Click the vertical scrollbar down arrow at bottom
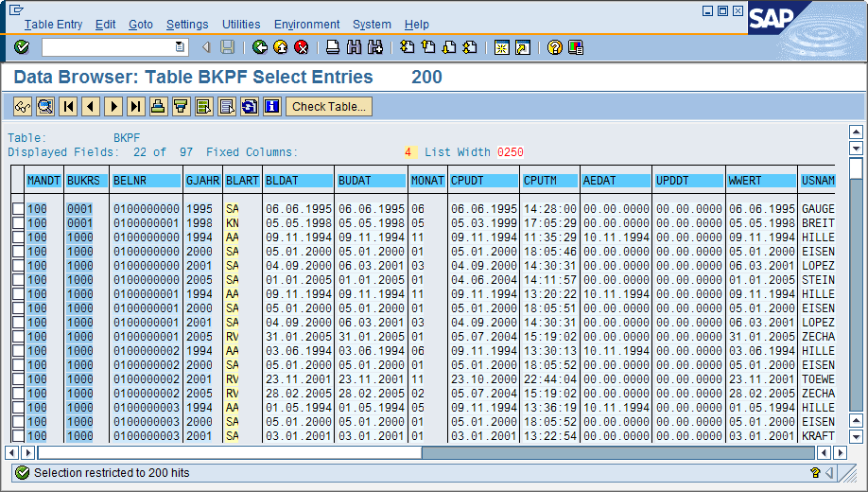The height and width of the screenshot is (492, 868). (856, 435)
